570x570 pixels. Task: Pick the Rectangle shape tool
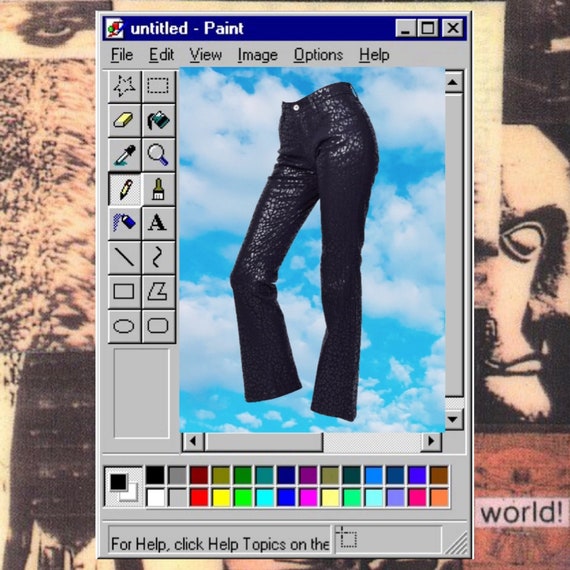[124, 292]
